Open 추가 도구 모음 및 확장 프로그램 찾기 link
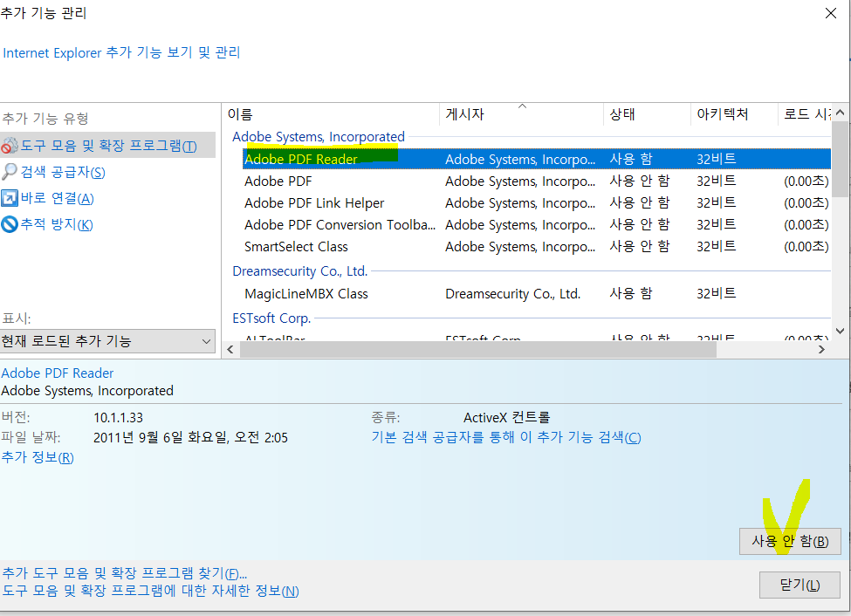This screenshot has width=851, height=616. (x=125, y=573)
